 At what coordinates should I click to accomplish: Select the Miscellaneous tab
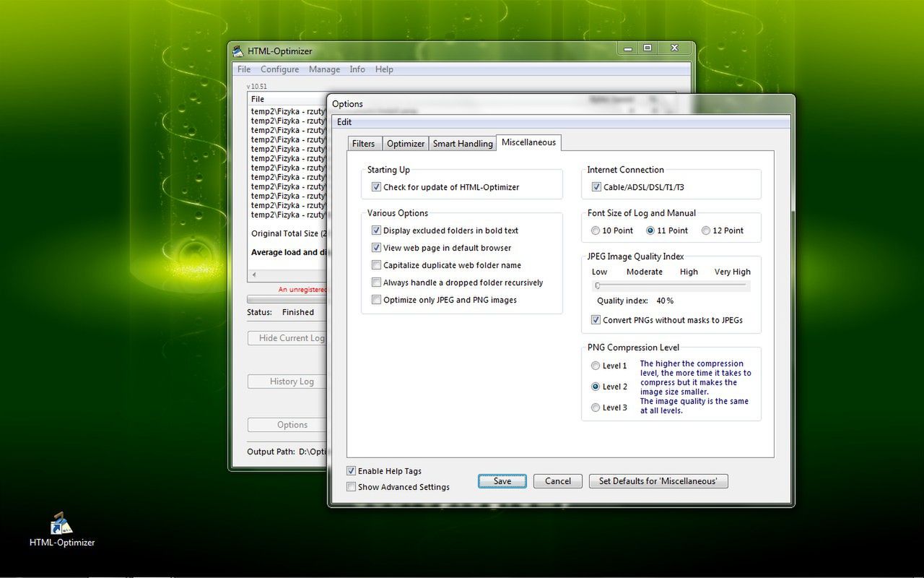pyautogui.click(x=529, y=142)
